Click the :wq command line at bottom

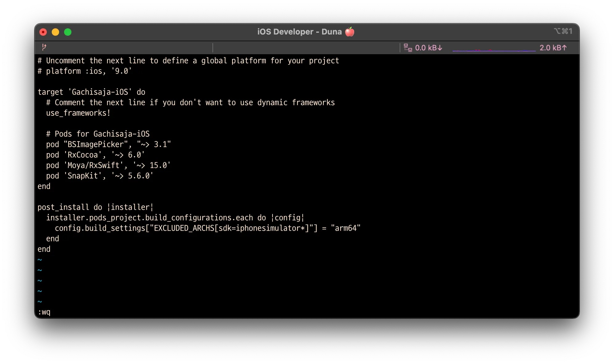coord(44,312)
